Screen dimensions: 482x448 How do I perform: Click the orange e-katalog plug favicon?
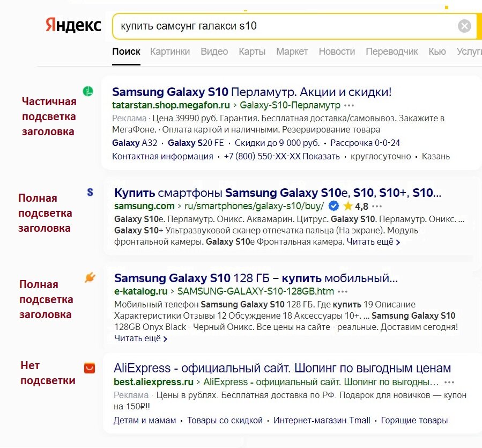coord(90,277)
